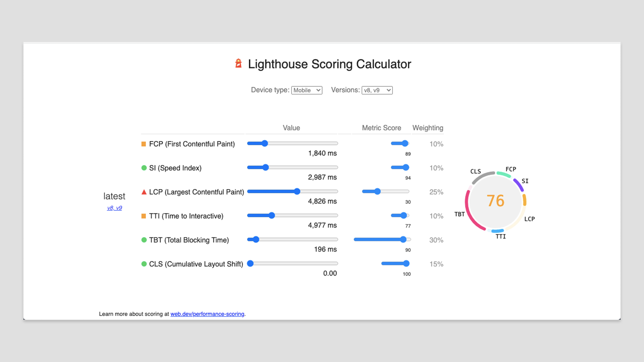Click the green circle icon beside TBT
The image size is (644, 362).
tap(144, 240)
